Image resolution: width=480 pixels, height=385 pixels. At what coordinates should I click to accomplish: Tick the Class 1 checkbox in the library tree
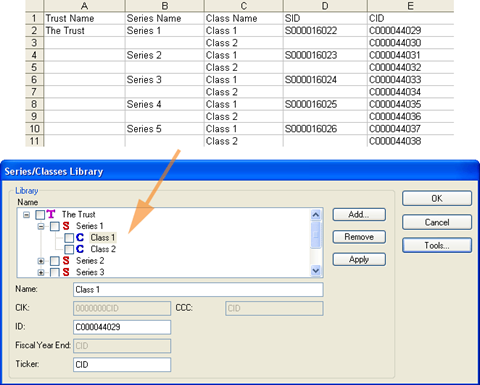click(x=69, y=238)
